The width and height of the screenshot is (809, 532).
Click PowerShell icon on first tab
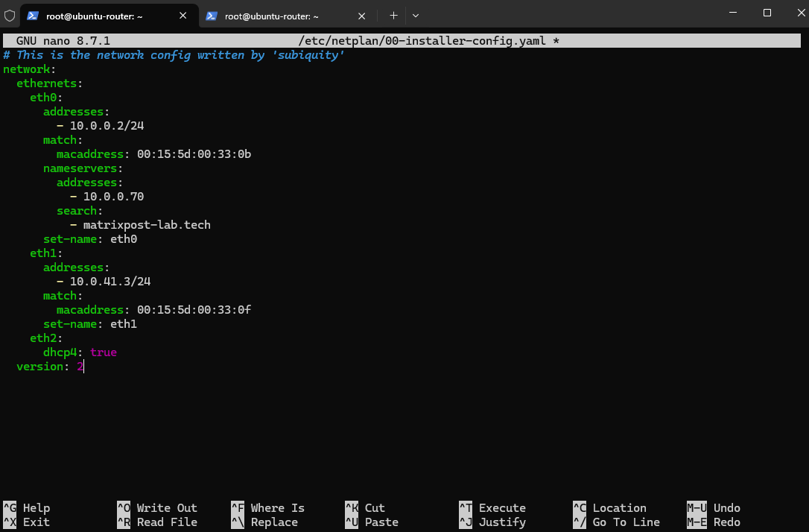(x=33, y=16)
